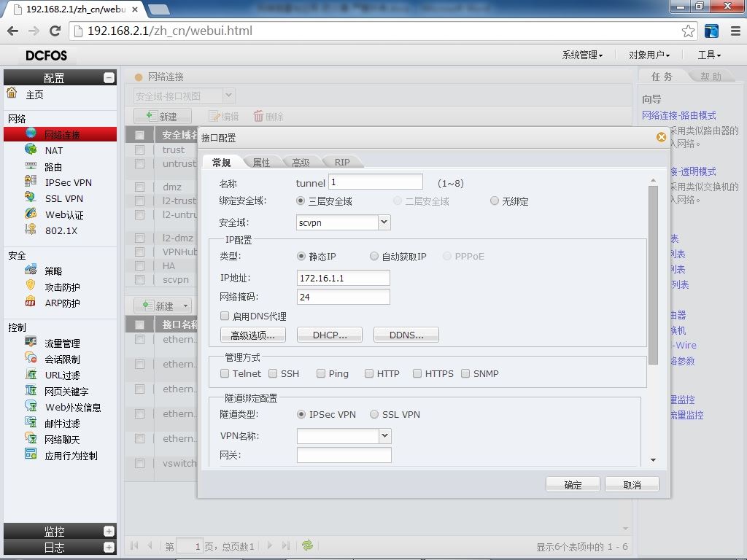
Task: Click the 应用行为控制 icon
Action: 31,454
